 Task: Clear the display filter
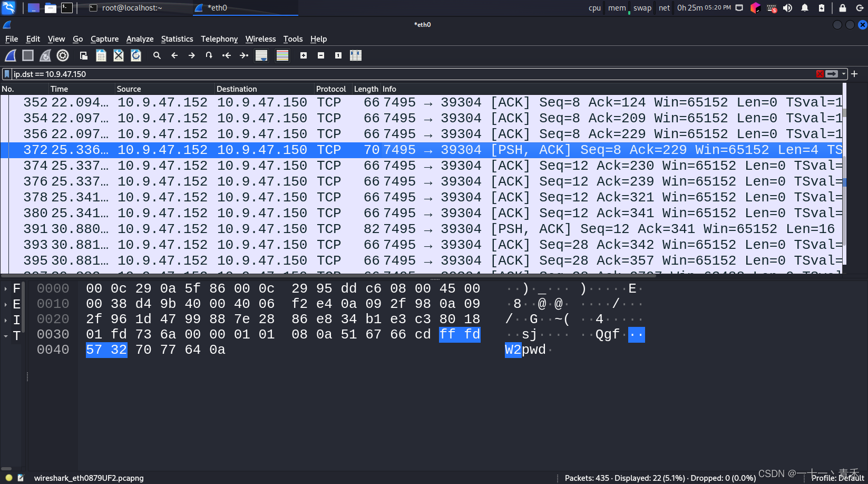coord(820,74)
